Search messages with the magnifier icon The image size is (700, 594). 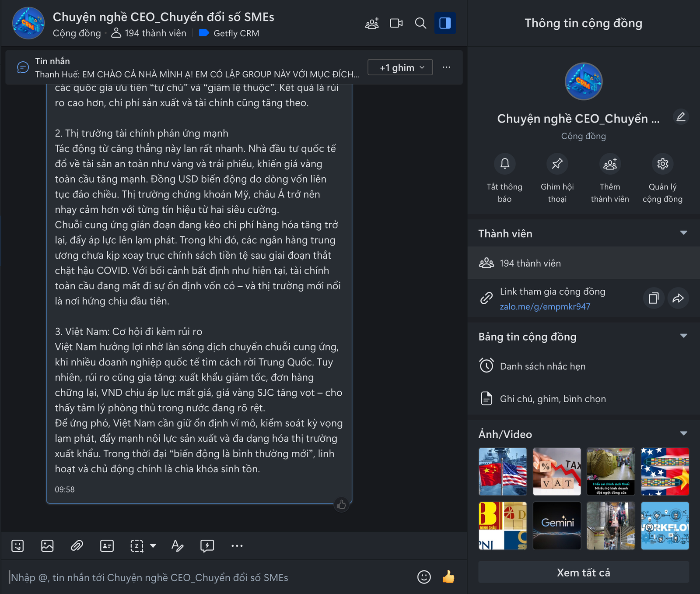pyautogui.click(x=420, y=23)
